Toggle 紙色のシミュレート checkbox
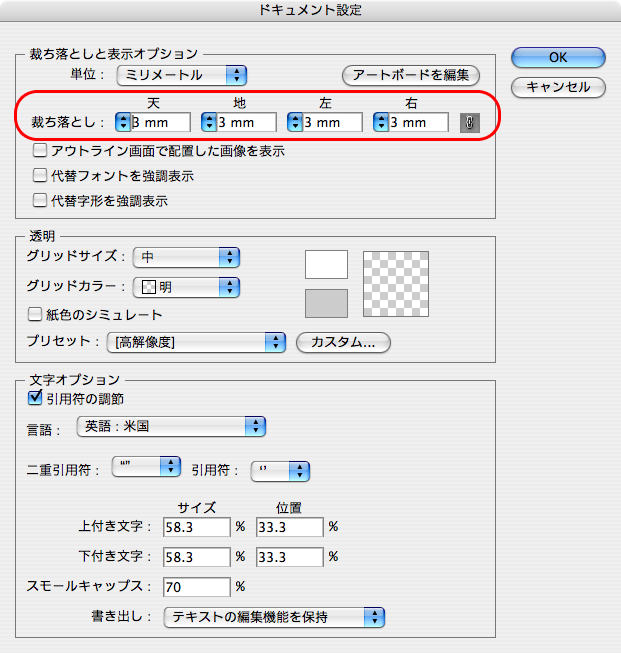The width and height of the screenshot is (621, 653). [35, 314]
